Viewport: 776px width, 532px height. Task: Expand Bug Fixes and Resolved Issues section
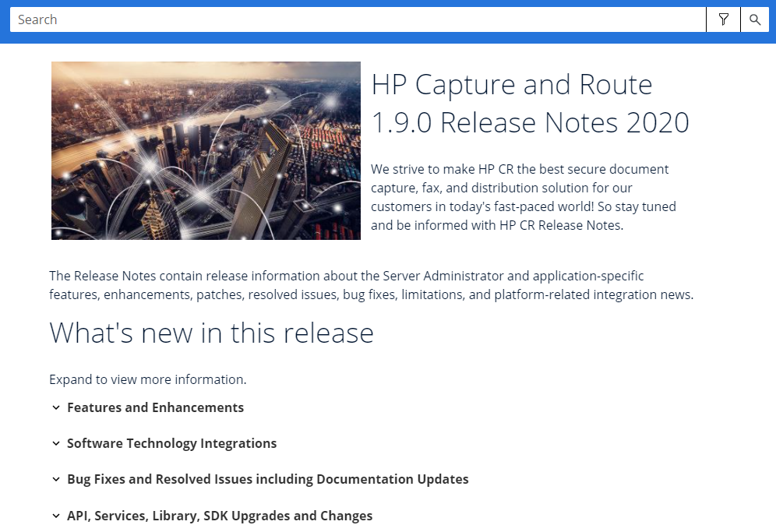click(260, 480)
